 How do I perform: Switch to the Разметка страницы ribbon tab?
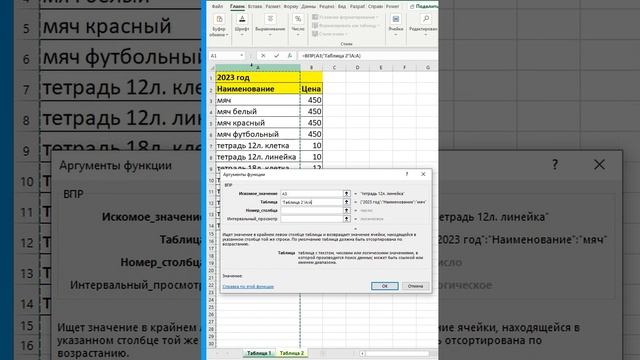[273, 7]
